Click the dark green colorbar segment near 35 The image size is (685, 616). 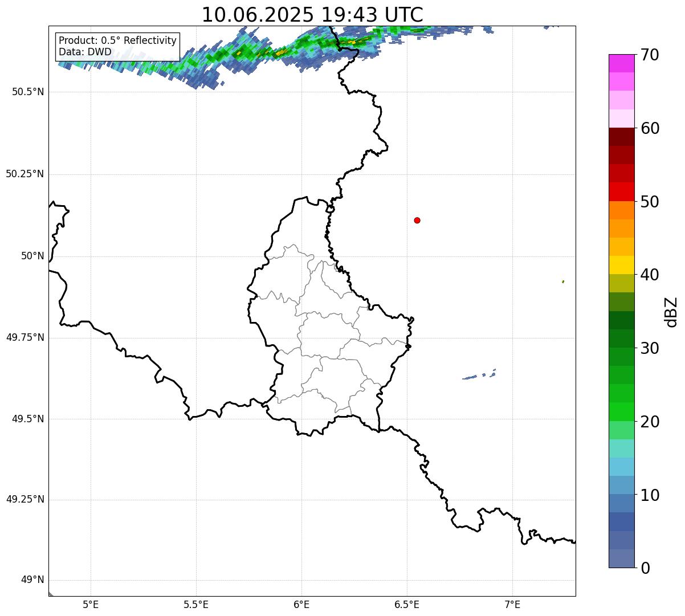(622, 320)
